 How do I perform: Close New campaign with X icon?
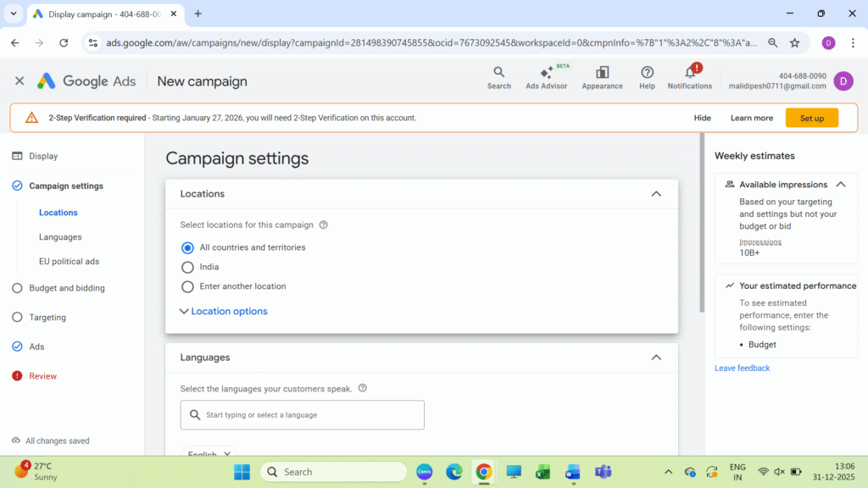pos(19,81)
